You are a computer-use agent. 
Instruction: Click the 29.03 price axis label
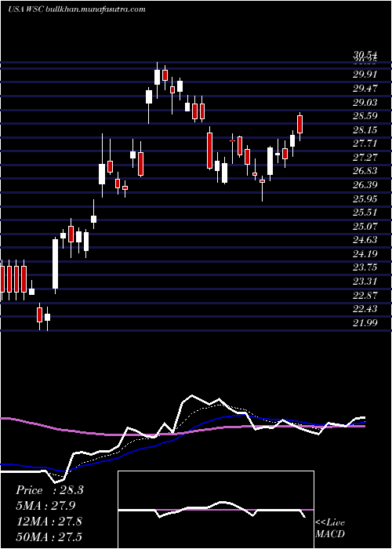365,102
